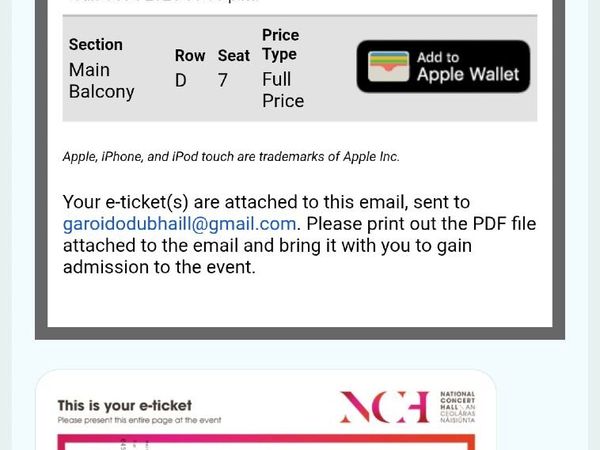Open the garoidodubhaill@gmail.com email link
The width and height of the screenshot is (600, 450).
coord(179,224)
